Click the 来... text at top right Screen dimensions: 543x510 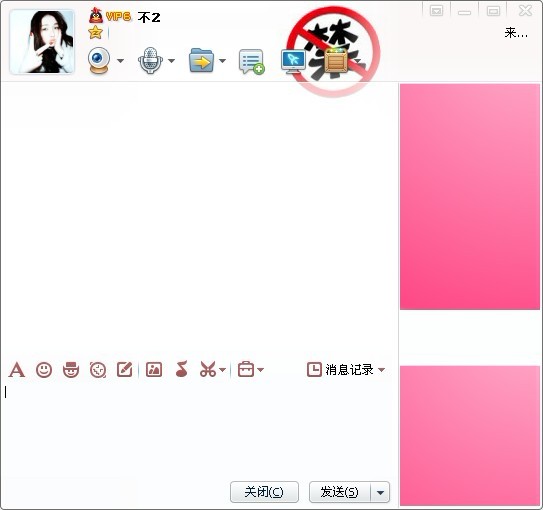point(516,33)
